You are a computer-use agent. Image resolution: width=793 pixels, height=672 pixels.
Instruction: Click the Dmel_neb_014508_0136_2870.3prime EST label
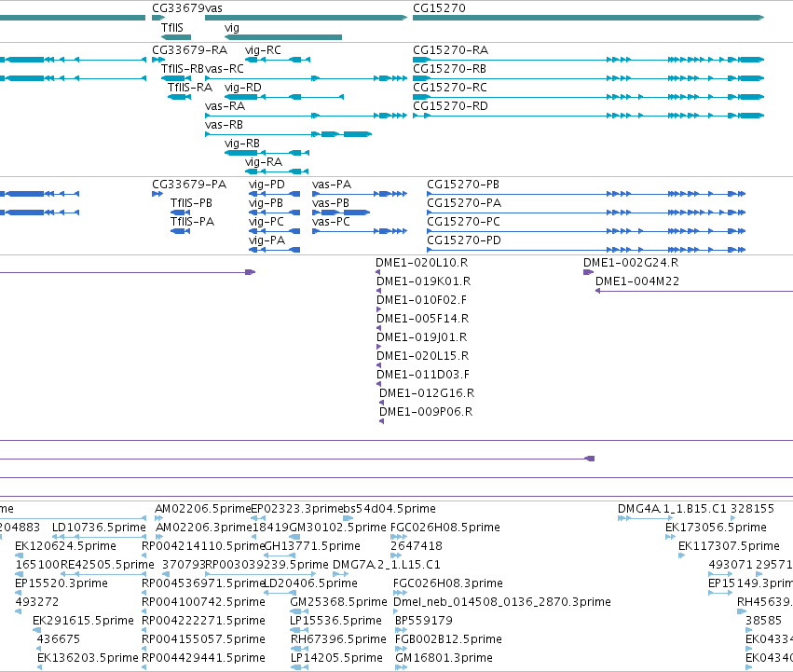(x=501, y=602)
